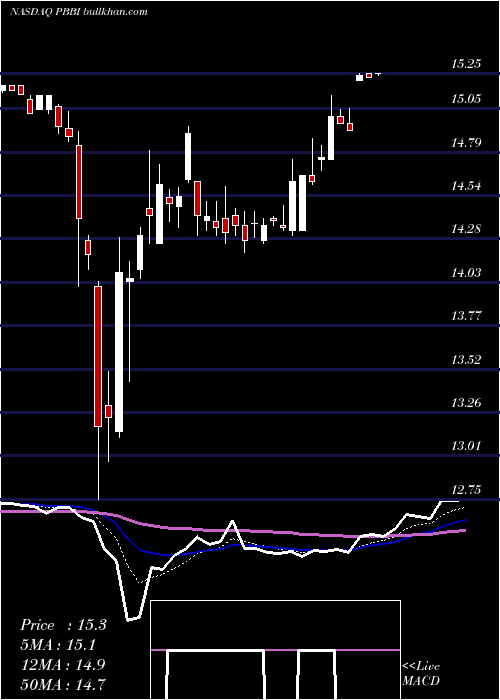Click the 13.52 price axis label
The height and width of the screenshot is (700, 500).
(x=466, y=359)
